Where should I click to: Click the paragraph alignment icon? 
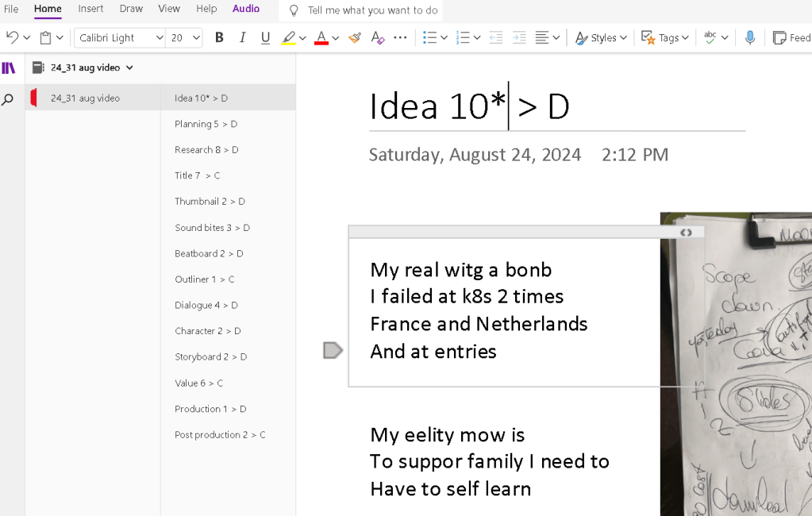pos(542,37)
